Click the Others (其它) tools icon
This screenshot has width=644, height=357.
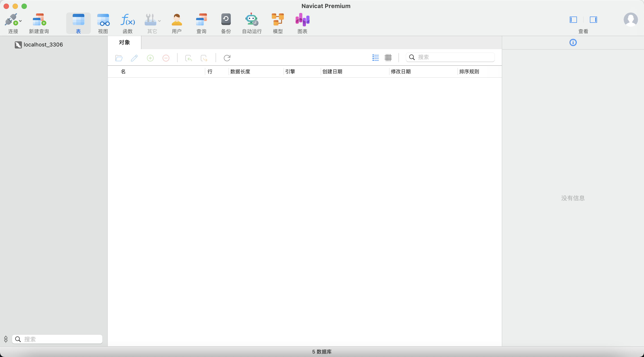coord(150,19)
